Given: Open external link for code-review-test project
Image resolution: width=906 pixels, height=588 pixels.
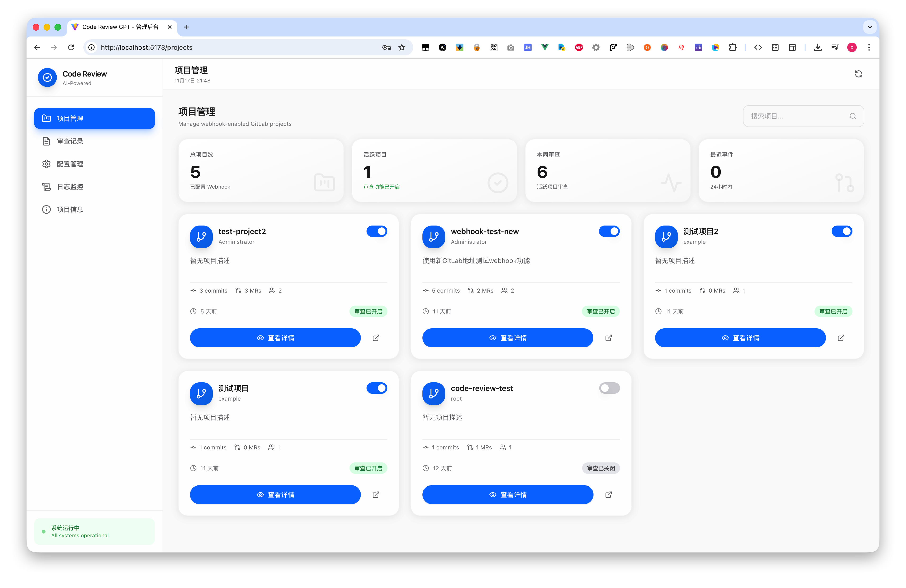Looking at the screenshot, I should pyautogui.click(x=608, y=494).
